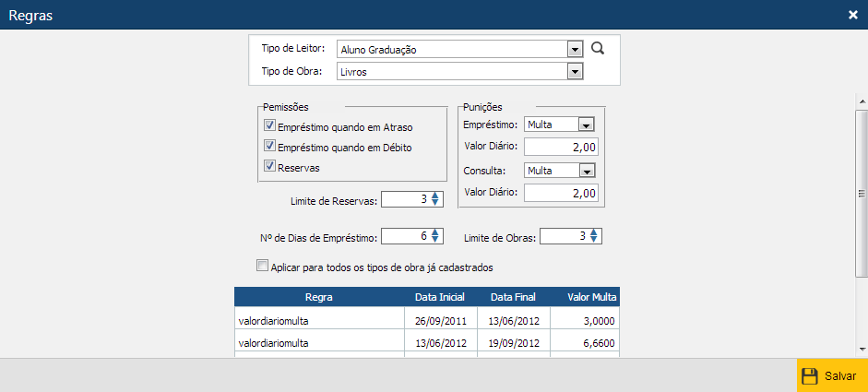
Task: Uncheck the Reservas permission checkbox
Action: click(270, 167)
